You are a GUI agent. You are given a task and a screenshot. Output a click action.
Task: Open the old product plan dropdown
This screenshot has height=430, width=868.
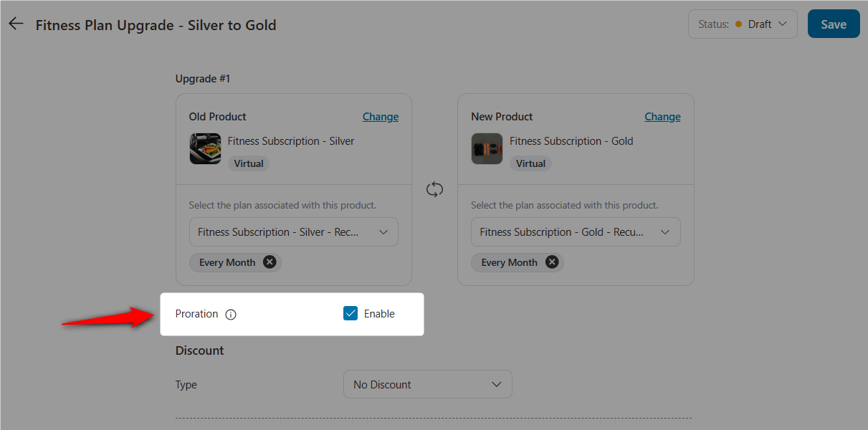click(x=293, y=232)
